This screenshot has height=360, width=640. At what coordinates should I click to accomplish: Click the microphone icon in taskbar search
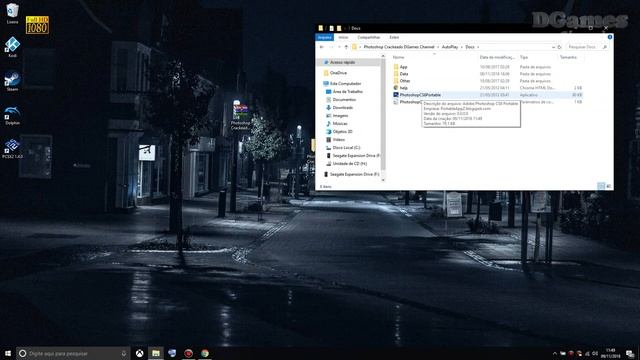click(x=124, y=353)
